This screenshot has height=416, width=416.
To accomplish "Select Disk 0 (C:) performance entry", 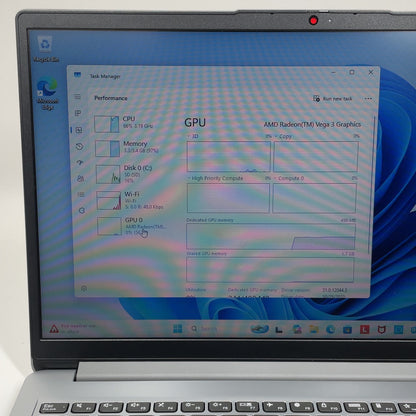I will pos(132,174).
